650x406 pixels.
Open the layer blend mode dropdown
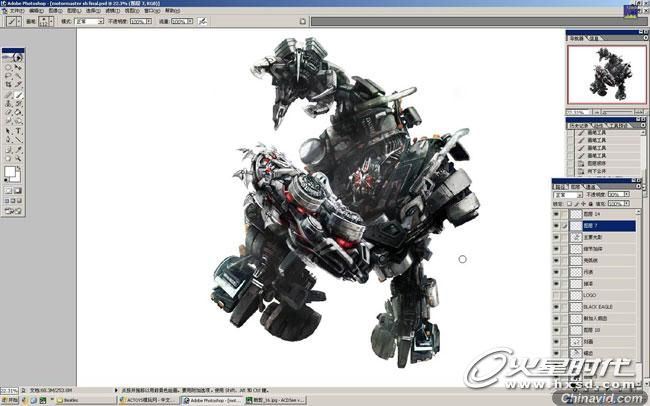coord(579,194)
